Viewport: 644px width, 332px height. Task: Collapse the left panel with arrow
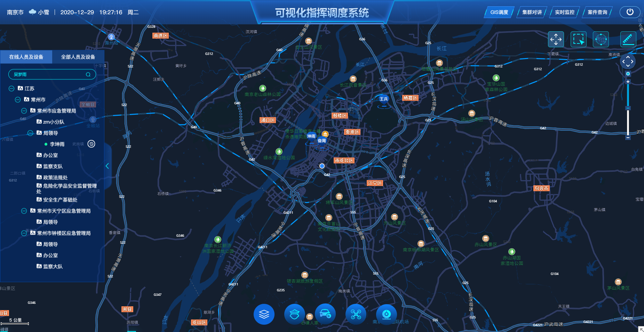click(x=108, y=166)
